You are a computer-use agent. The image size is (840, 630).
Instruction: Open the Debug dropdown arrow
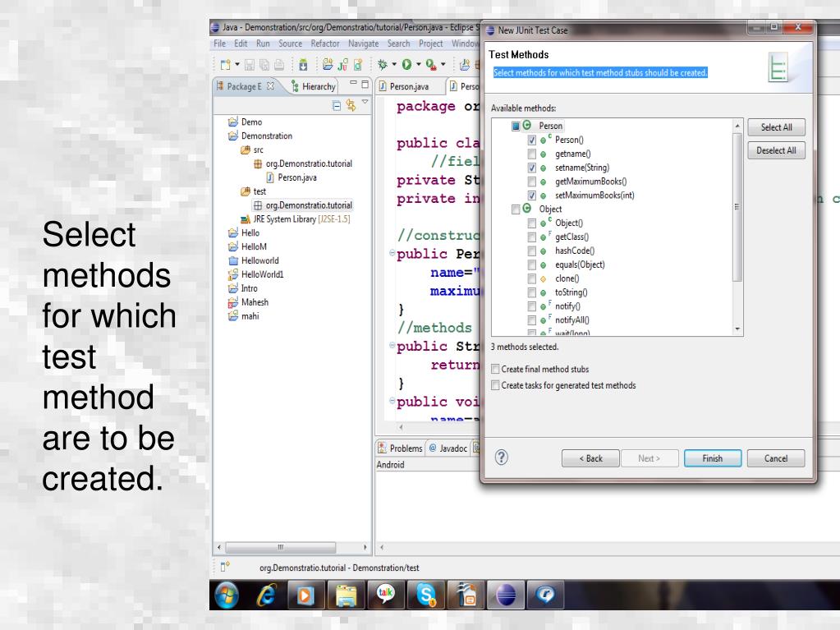point(394,64)
